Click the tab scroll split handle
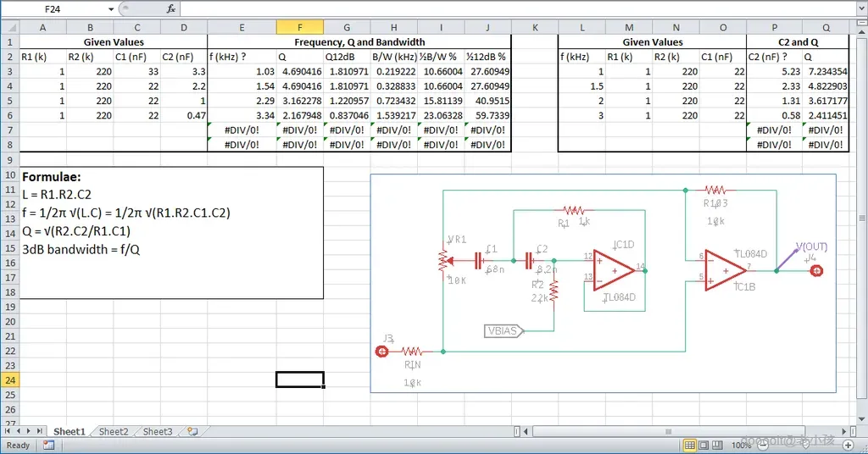The image size is (868, 454). (x=517, y=431)
